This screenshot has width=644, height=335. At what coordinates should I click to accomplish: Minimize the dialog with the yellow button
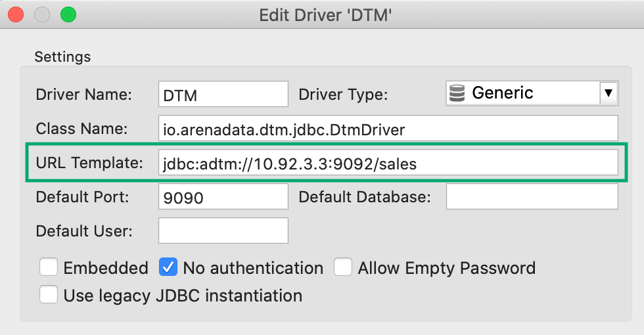42,14
